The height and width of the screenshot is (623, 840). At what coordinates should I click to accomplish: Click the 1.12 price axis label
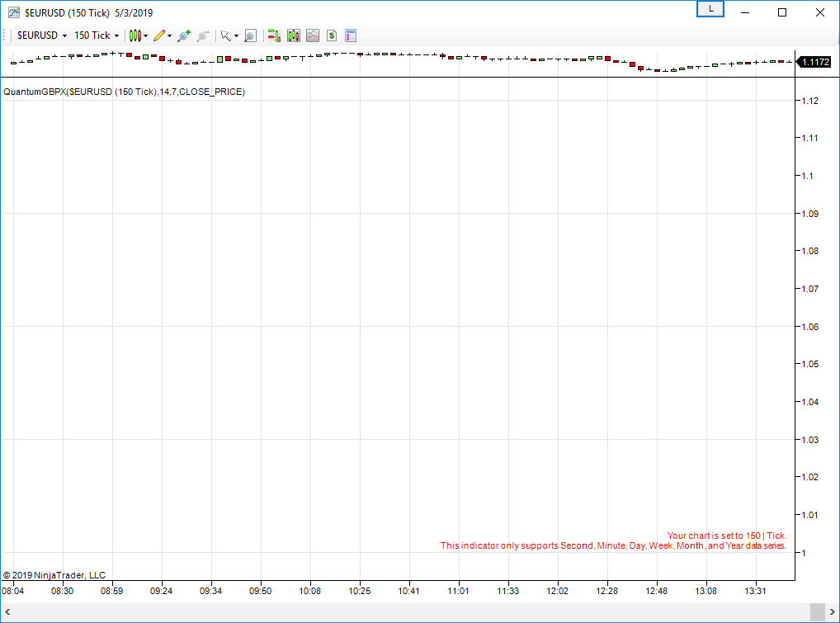(x=810, y=101)
